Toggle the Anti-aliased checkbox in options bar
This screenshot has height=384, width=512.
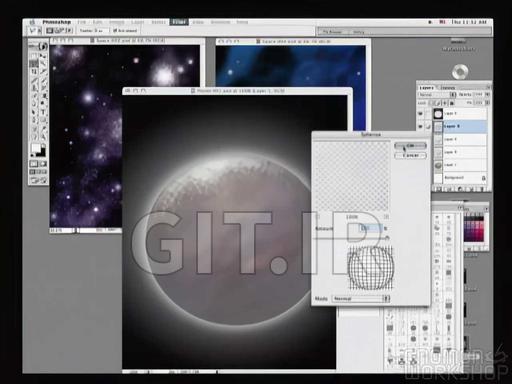click(x=115, y=31)
